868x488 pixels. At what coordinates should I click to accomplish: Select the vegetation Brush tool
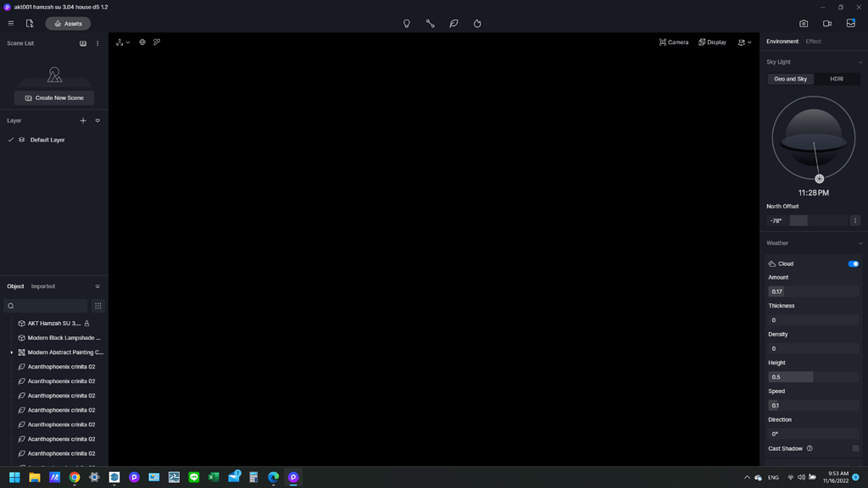[x=453, y=23]
